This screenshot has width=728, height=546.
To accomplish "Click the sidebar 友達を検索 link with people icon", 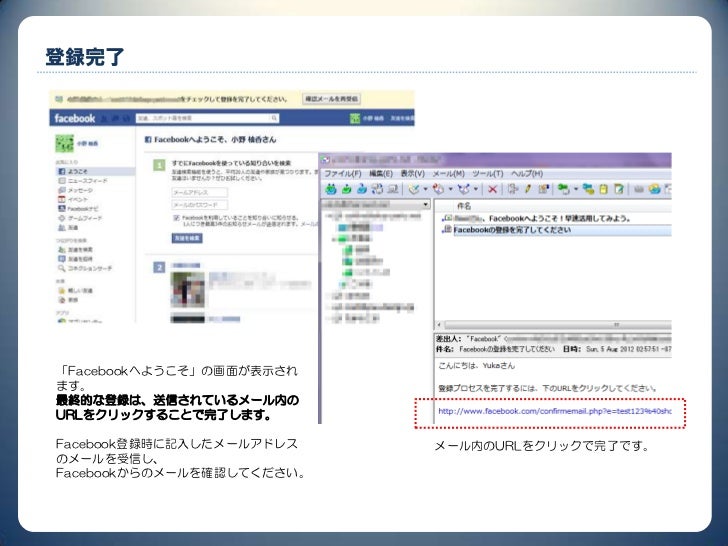I will tap(75, 249).
